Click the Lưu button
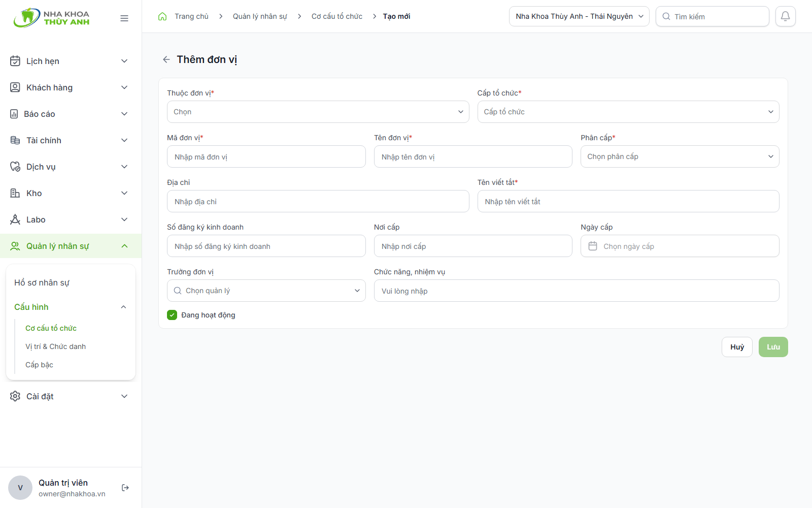Screen dimensions: 812x508 point(773,347)
